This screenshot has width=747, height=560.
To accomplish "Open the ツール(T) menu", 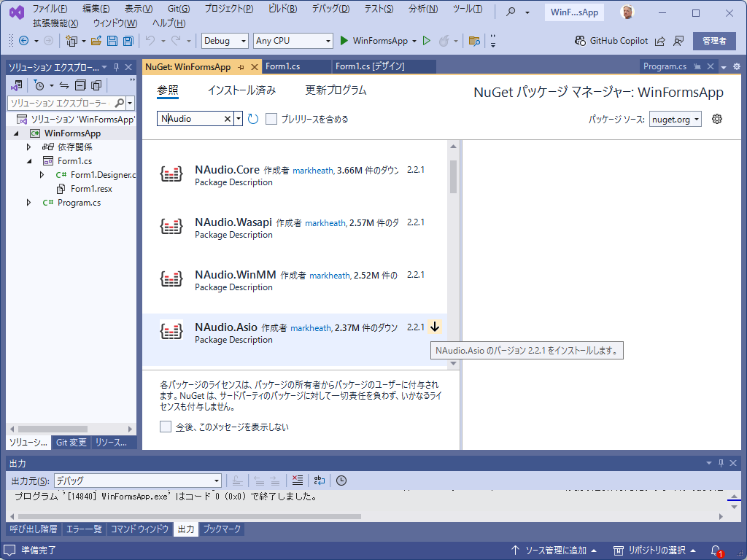I will pos(468,9).
